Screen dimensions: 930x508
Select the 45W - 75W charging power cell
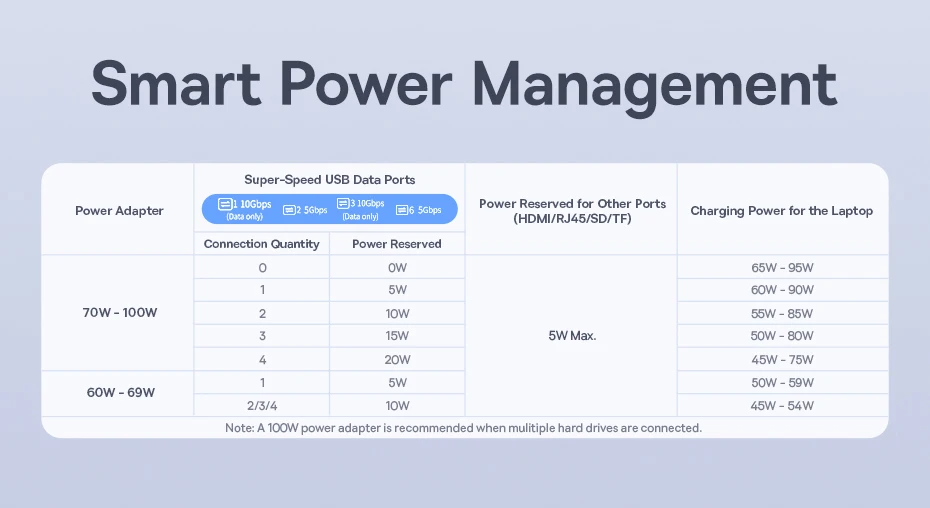[782, 360]
